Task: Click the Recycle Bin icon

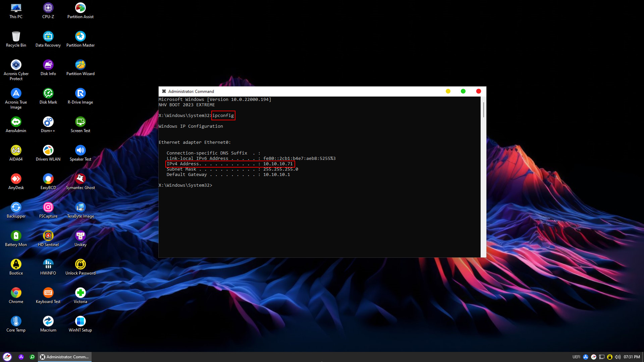Action: (16, 37)
